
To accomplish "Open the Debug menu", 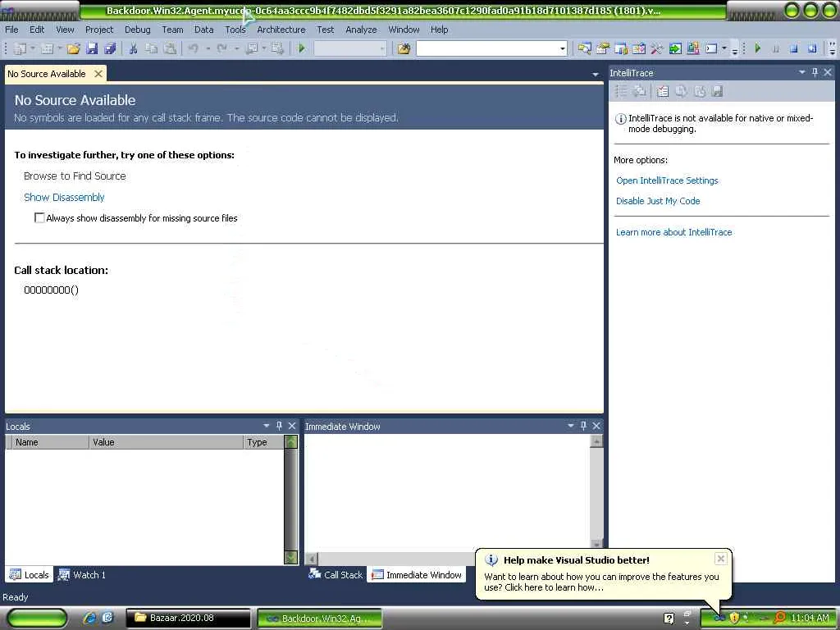I will tap(138, 30).
